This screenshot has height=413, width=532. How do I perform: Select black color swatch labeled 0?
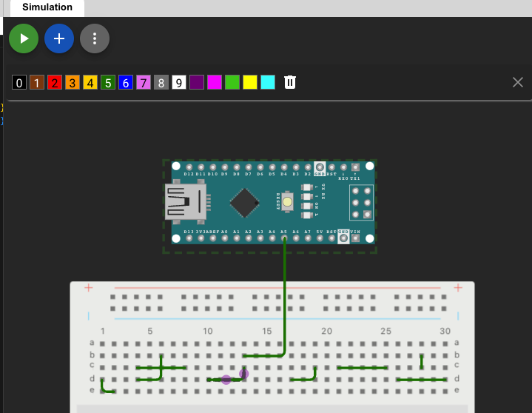(x=19, y=82)
